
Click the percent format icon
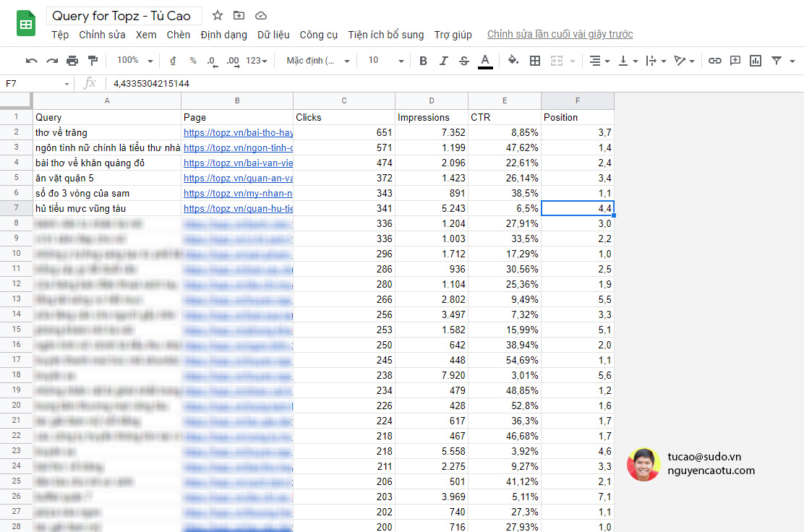(192, 61)
